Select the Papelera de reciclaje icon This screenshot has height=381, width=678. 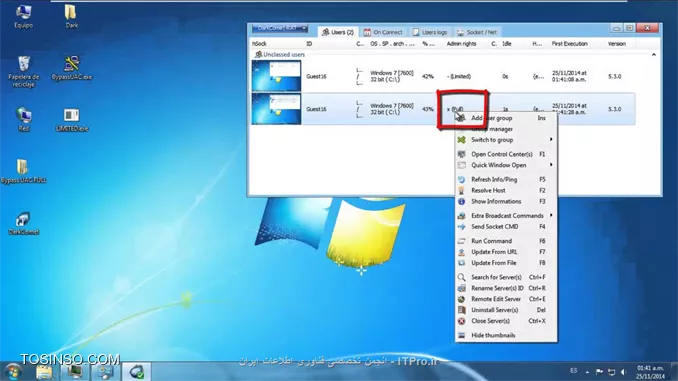pyautogui.click(x=23, y=72)
